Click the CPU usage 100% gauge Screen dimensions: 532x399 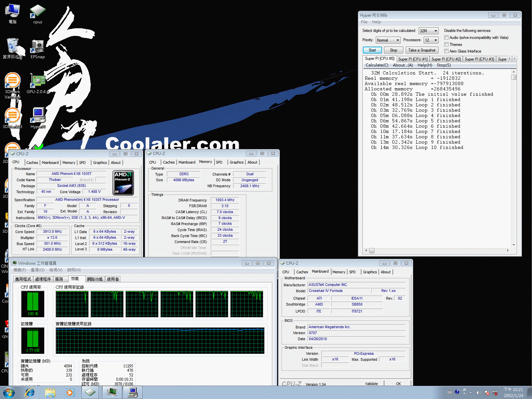pyautogui.click(x=33, y=304)
